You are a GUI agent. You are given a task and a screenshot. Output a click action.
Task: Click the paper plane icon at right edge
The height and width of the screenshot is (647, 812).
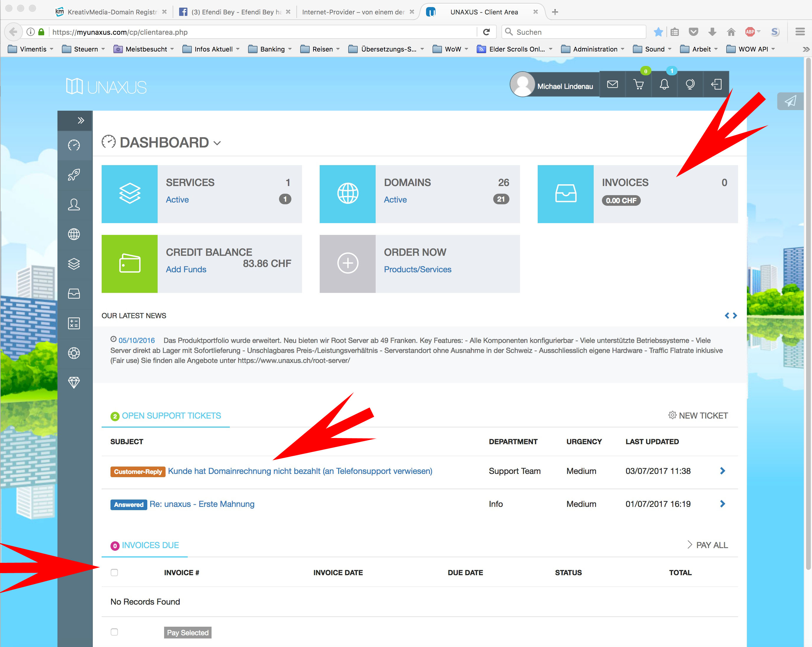pos(790,101)
